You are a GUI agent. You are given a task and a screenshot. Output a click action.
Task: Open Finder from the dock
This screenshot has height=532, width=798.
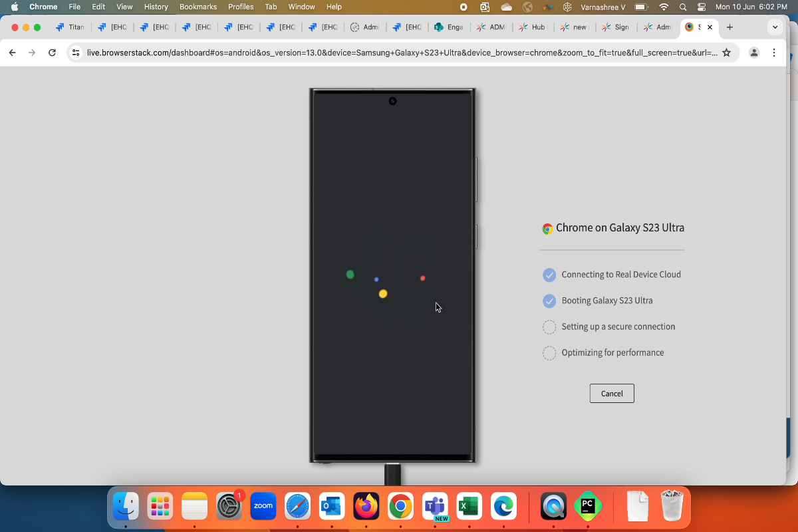pyautogui.click(x=125, y=506)
